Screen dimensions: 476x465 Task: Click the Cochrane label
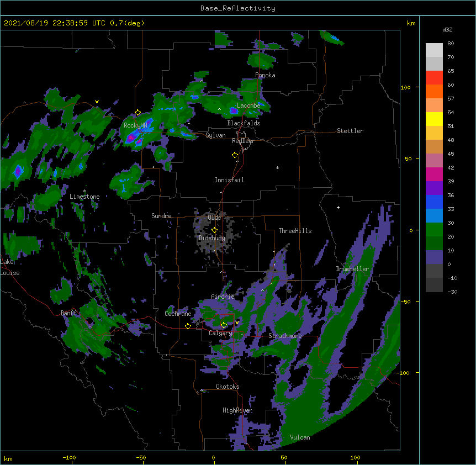pos(178,314)
